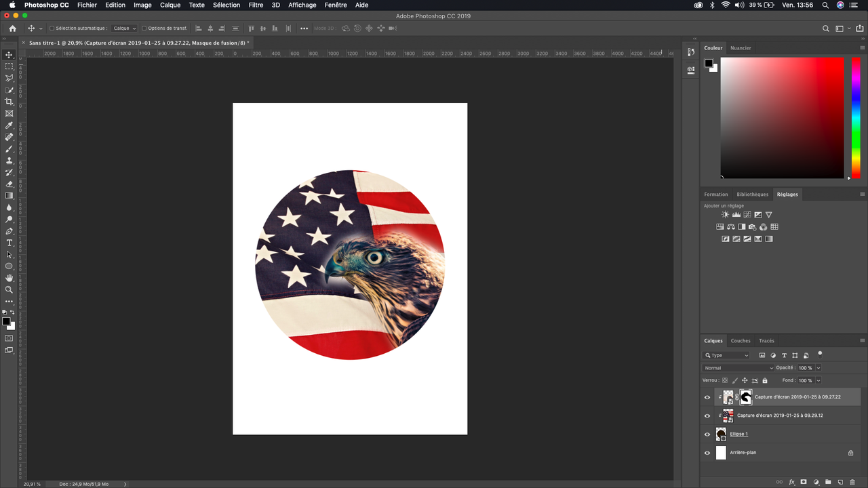868x488 pixels.
Task: Enable Options de transf. checkbox
Action: pos(144,28)
